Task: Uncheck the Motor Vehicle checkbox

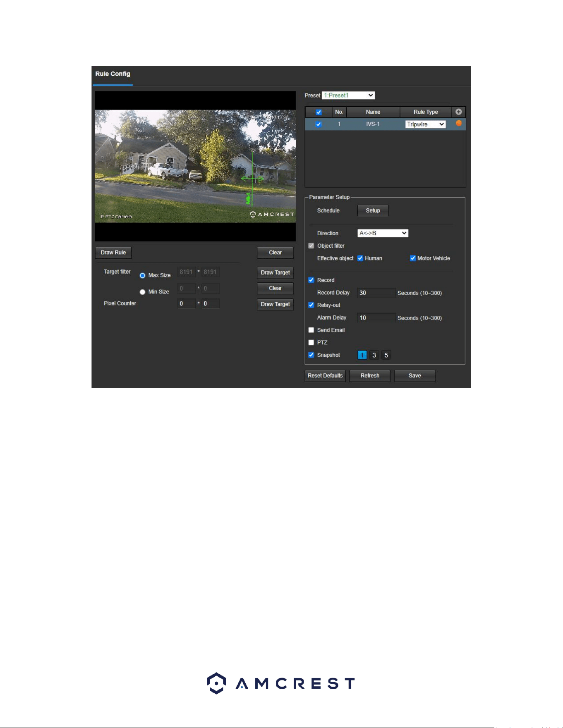Action: coord(413,258)
